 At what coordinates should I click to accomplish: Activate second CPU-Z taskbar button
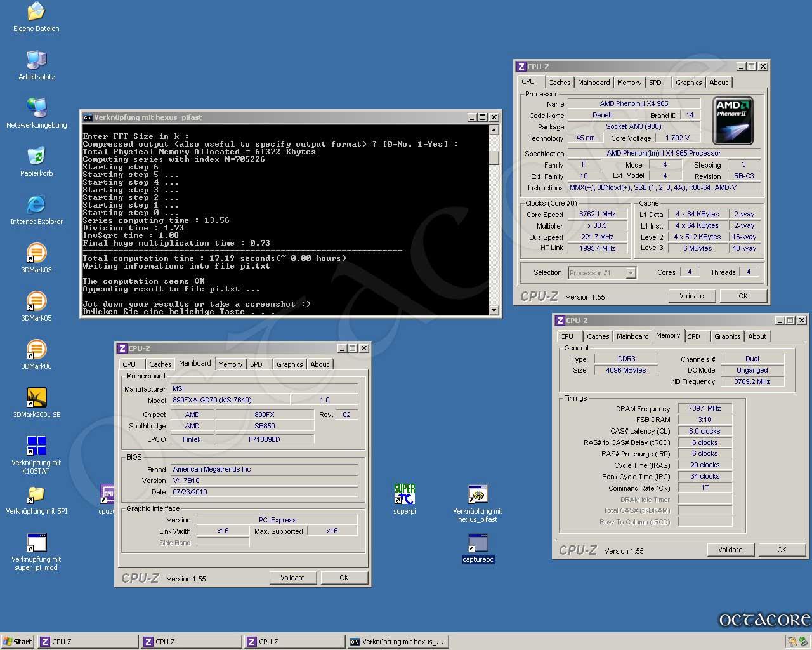(191, 642)
